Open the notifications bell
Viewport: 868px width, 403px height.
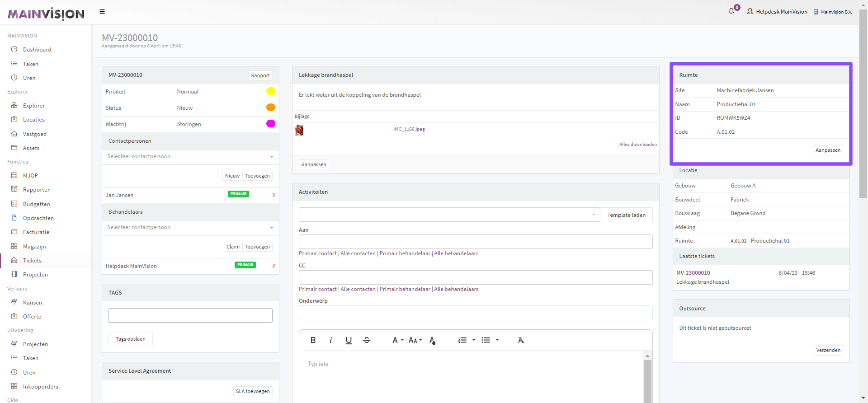(x=731, y=11)
